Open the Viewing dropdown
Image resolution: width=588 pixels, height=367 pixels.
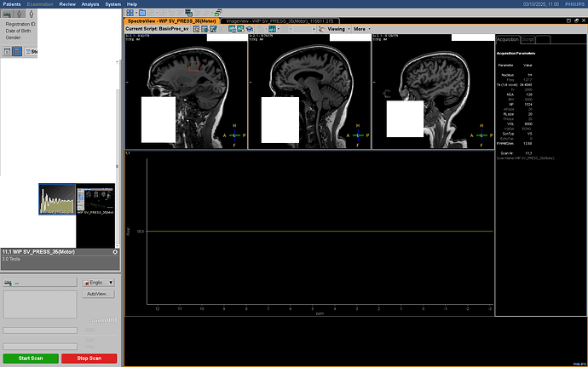(339, 29)
